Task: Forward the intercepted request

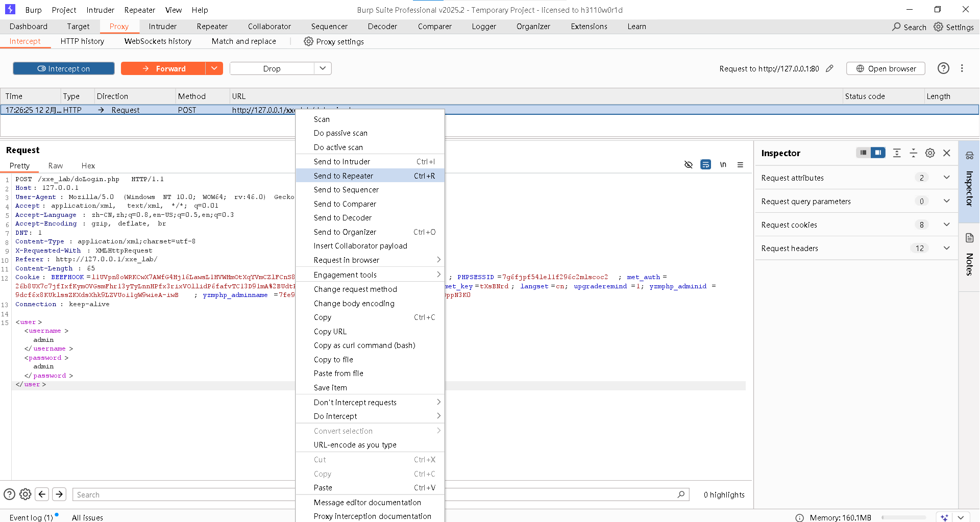Action: pyautogui.click(x=163, y=68)
